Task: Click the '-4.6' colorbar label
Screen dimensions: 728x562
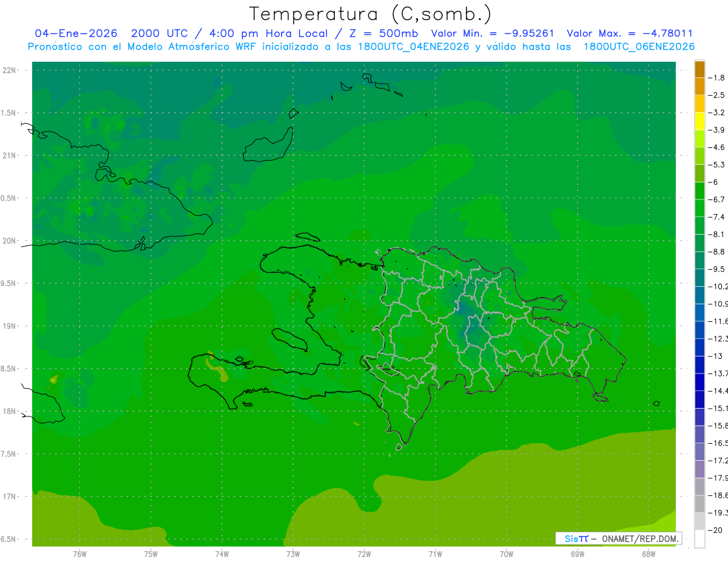Action: [717, 147]
